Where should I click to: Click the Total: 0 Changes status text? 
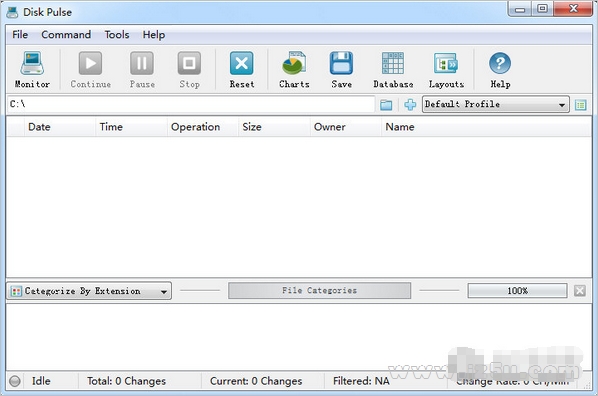pos(126,381)
